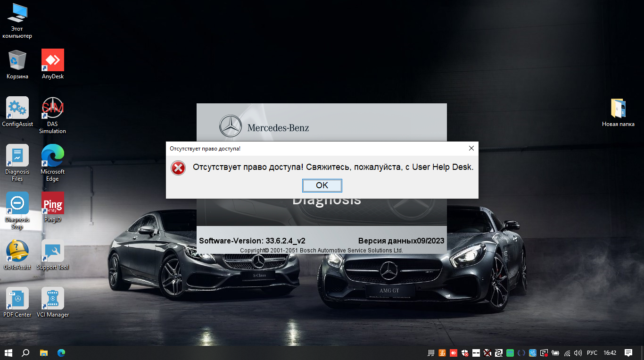
Task: Open the volume speaker tray icon
Action: (x=578, y=352)
